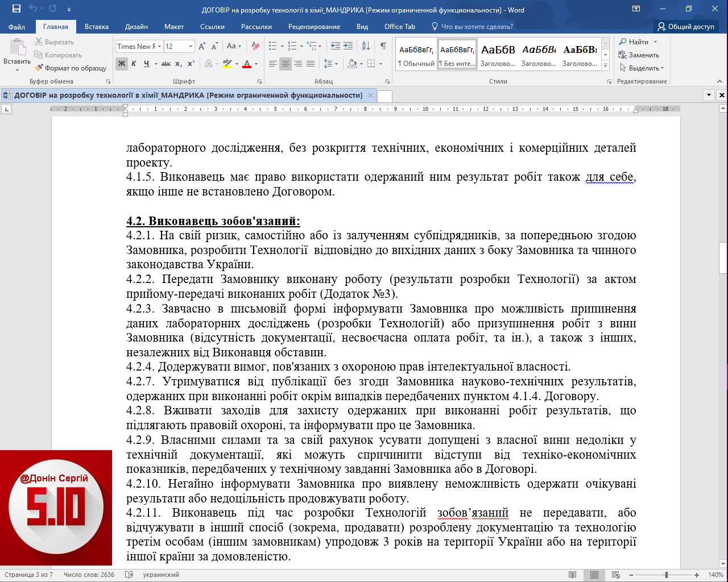This screenshot has height=582, width=728.
Task: Click the redo arrow in the quick access toolbar
Action: click(53, 9)
